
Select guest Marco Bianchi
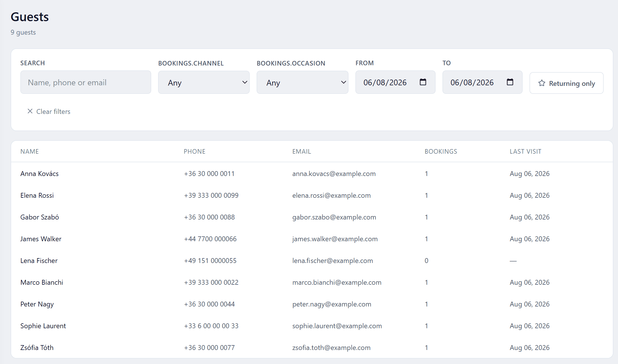point(42,282)
